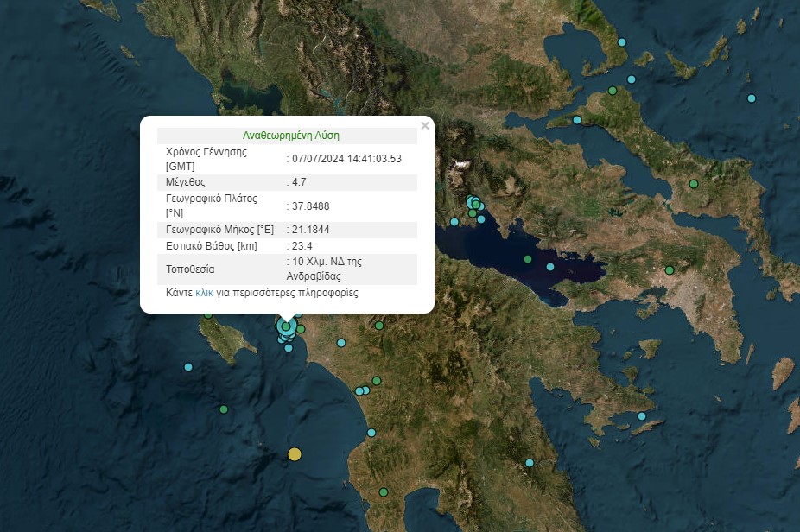Select the cyan marker in the Gulf of Corinth

pyautogui.click(x=551, y=267)
